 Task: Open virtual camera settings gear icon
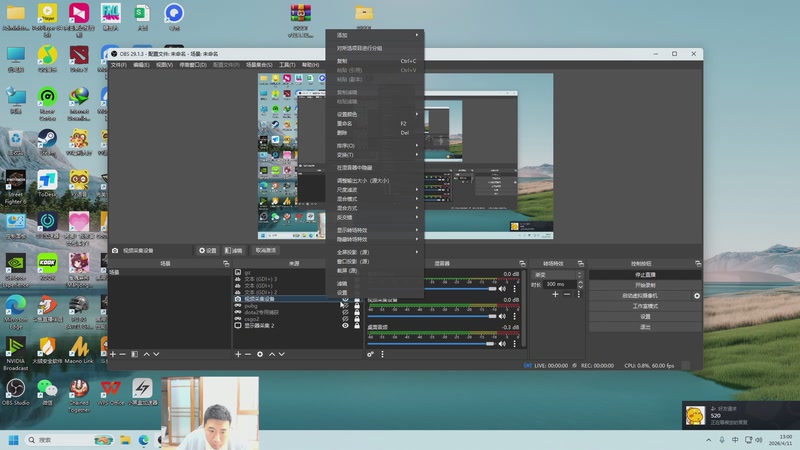tap(697, 296)
